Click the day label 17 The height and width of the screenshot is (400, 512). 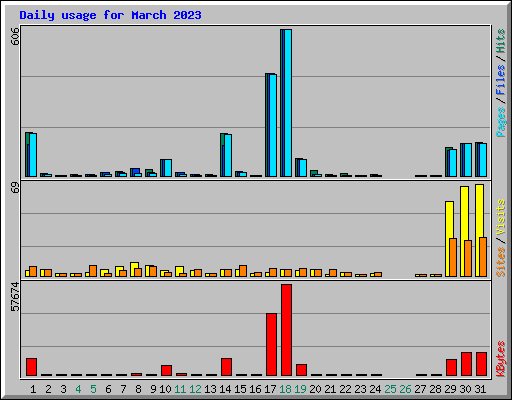[270, 389]
